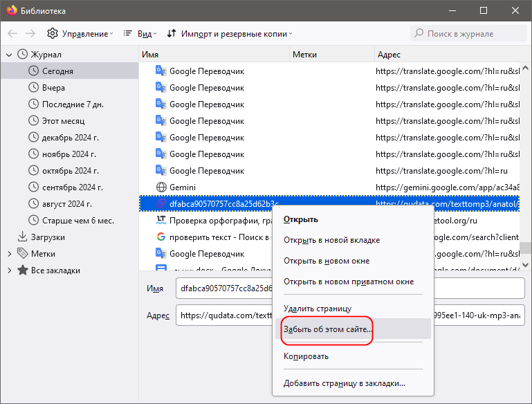Click the history list scrollbar thumb

pyautogui.click(x=525, y=248)
